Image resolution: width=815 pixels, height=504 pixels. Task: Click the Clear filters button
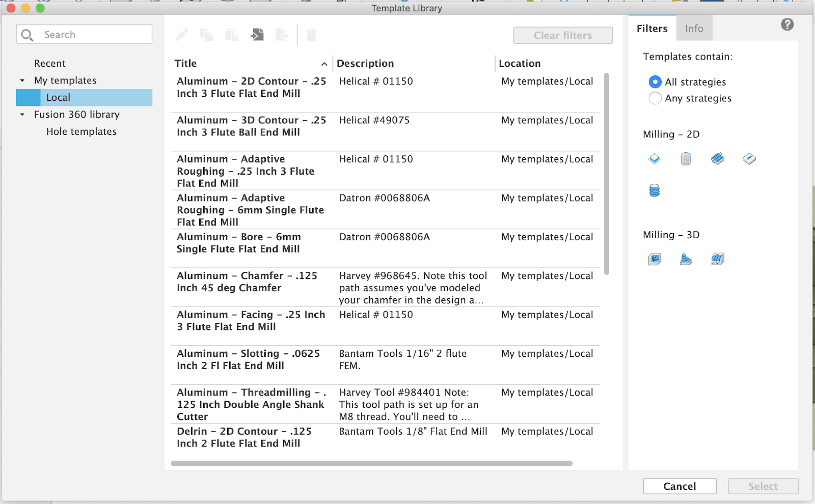pyautogui.click(x=563, y=35)
